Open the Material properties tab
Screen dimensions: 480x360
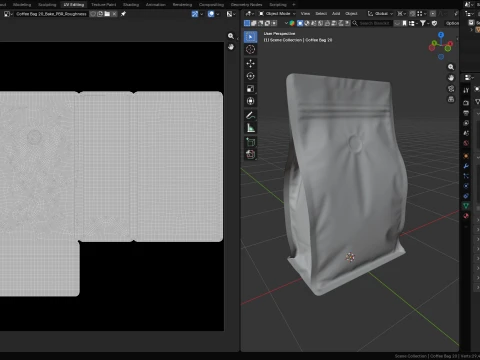[x=466, y=216]
